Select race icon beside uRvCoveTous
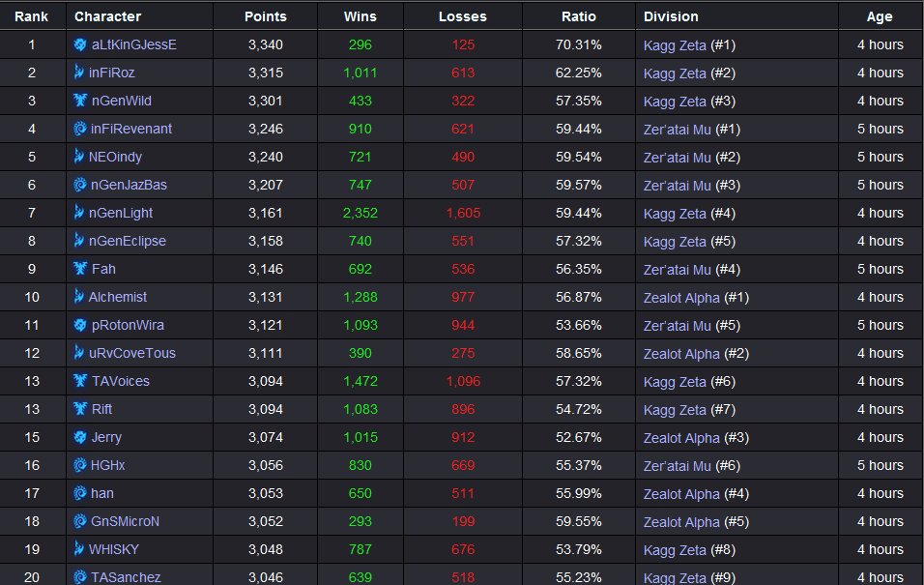This screenshot has height=585, width=924. point(80,353)
